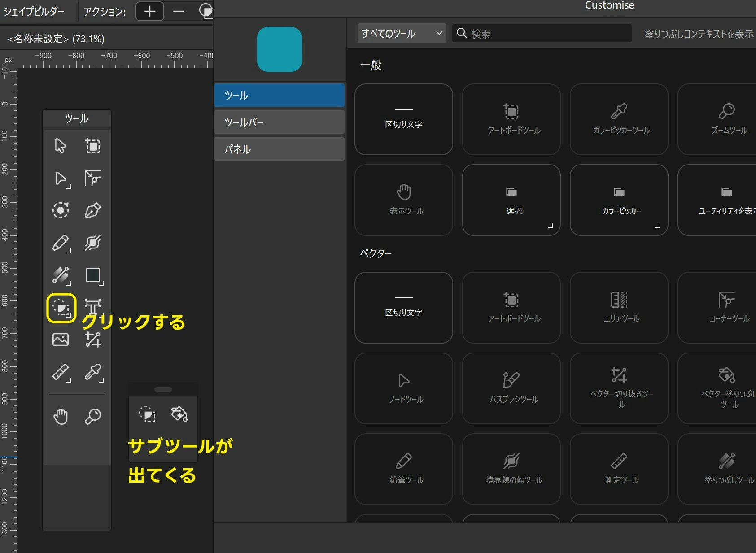The width and height of the screenshot is (756, 553).
Task: Click the ユーティリティを表示 group card
Action: pyautogui.click(x=717, y=200)
